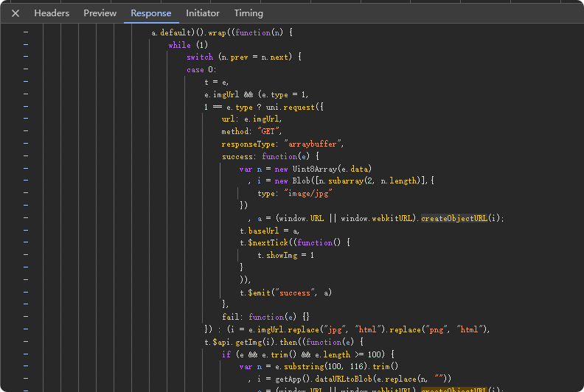Switch to the Headers tab
The height and width of the screenshot is (392, 584).
pos(52,13)
